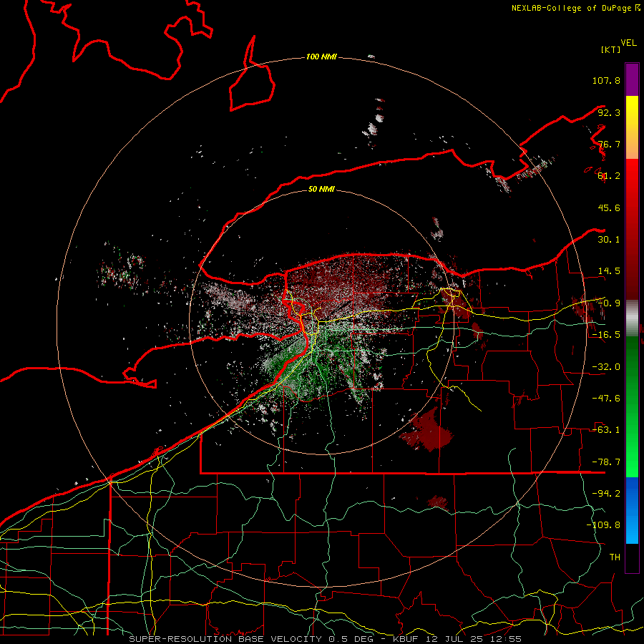Click the 92.3 velocity scale value
This screenshot has height=644, width=644.
pyautogui.click(x=609, y=112)
